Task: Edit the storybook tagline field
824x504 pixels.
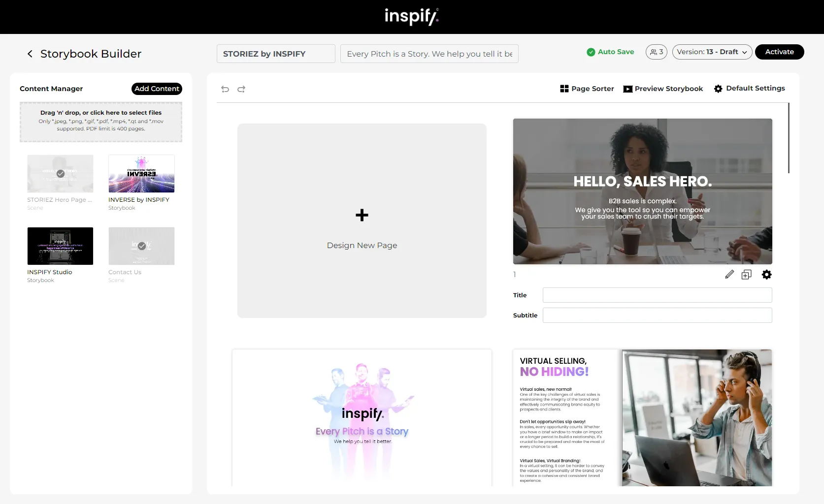Action: [x=429, y=54]
